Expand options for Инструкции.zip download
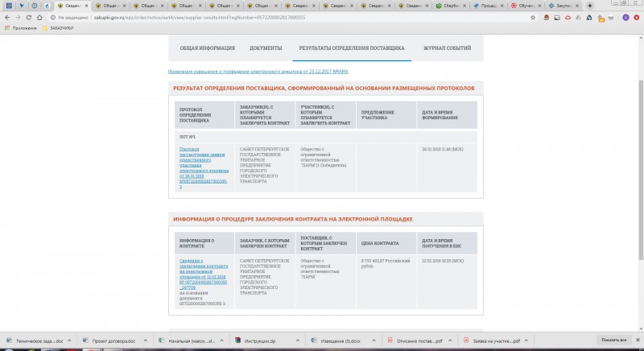644x351 pixels. pyautogui.click(x=298, y=341)
